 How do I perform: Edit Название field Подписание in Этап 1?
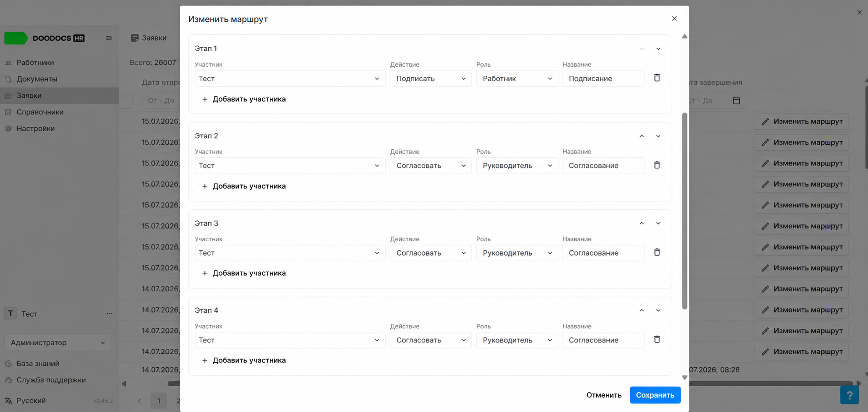[603, 79]
